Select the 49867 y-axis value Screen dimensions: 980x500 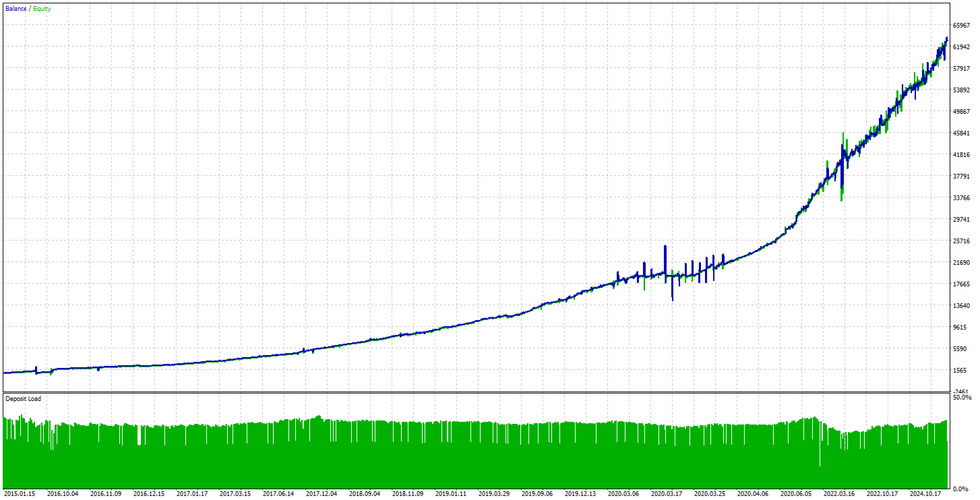[x=961, y=111]
